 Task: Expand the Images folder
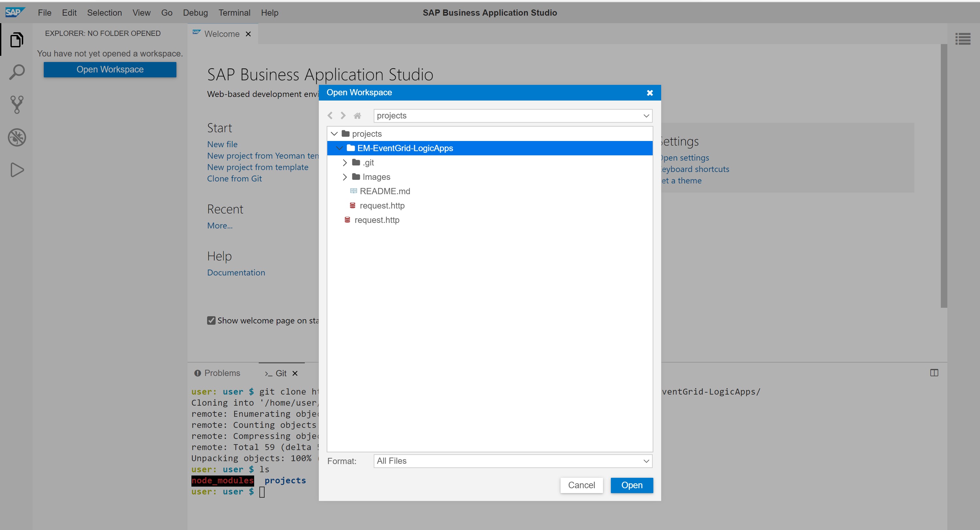pyautogui.click(x=345, y=177)
